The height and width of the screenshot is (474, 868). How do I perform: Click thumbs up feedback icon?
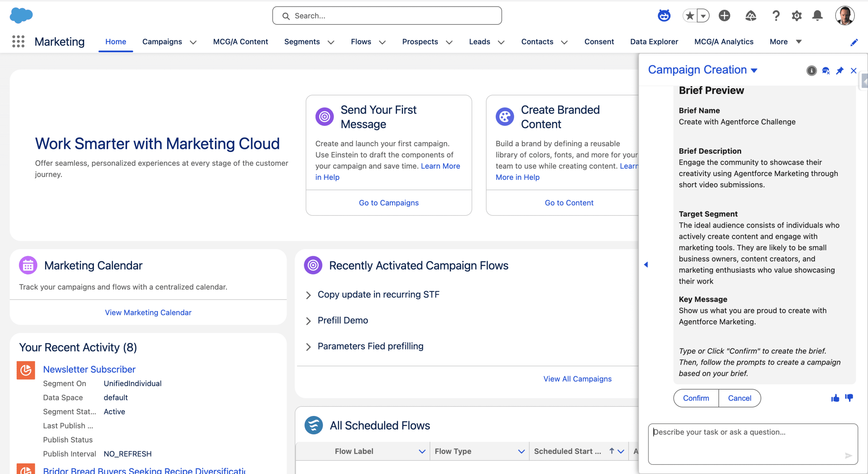(x=835, y=398)
